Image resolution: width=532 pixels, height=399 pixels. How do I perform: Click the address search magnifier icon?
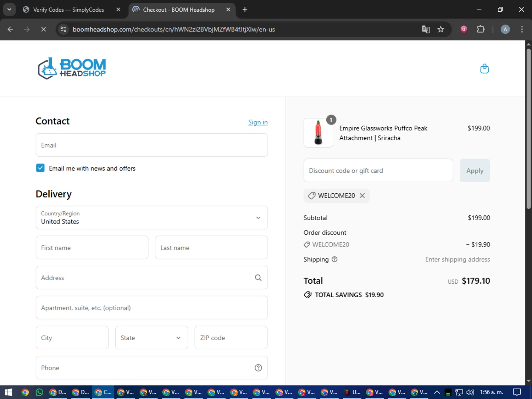[258, 278]
